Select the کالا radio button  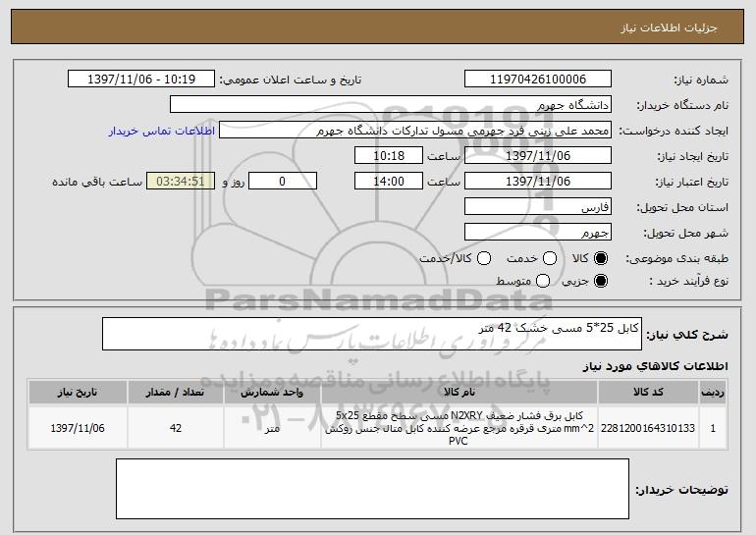(x=601, y=258)
